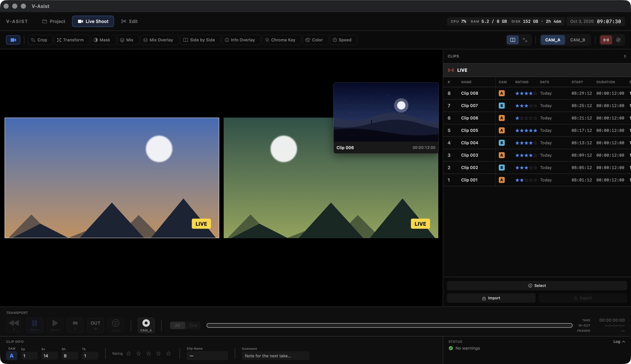
Task: Click the transport timeline progress bar
Action: coord(389,325)
